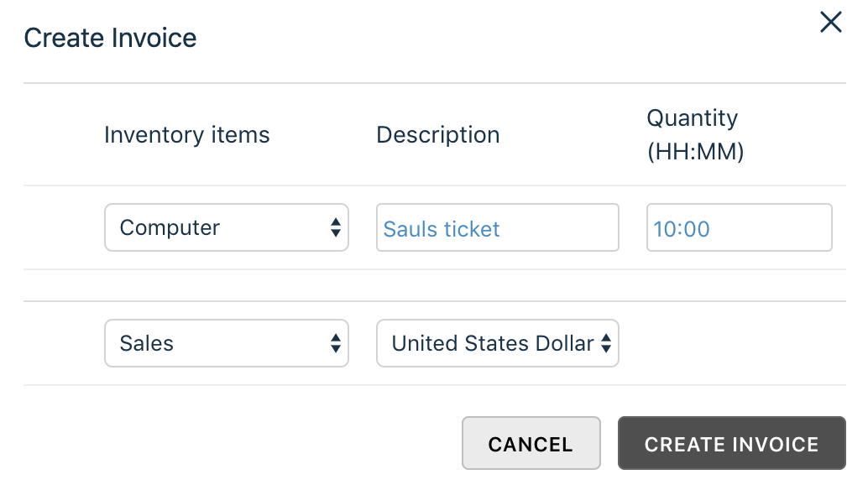Open the Computer inventory item dropdown
Viewport: 868px width, 490px height.
point(226,227)
